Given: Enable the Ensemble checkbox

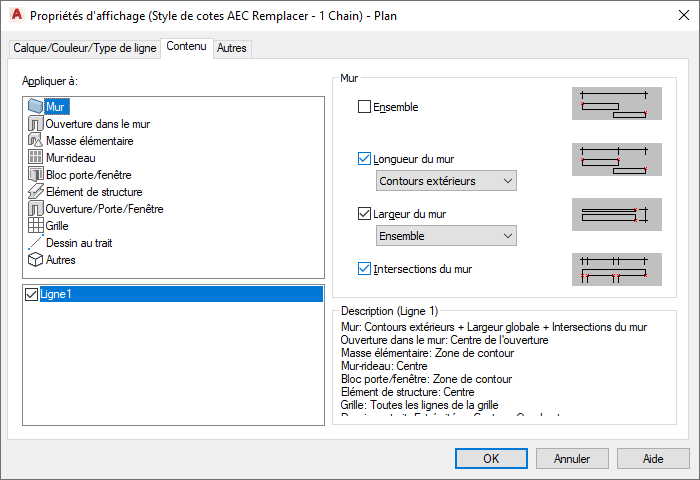Looking at the screenshot, I should click(x=364, y=107).
